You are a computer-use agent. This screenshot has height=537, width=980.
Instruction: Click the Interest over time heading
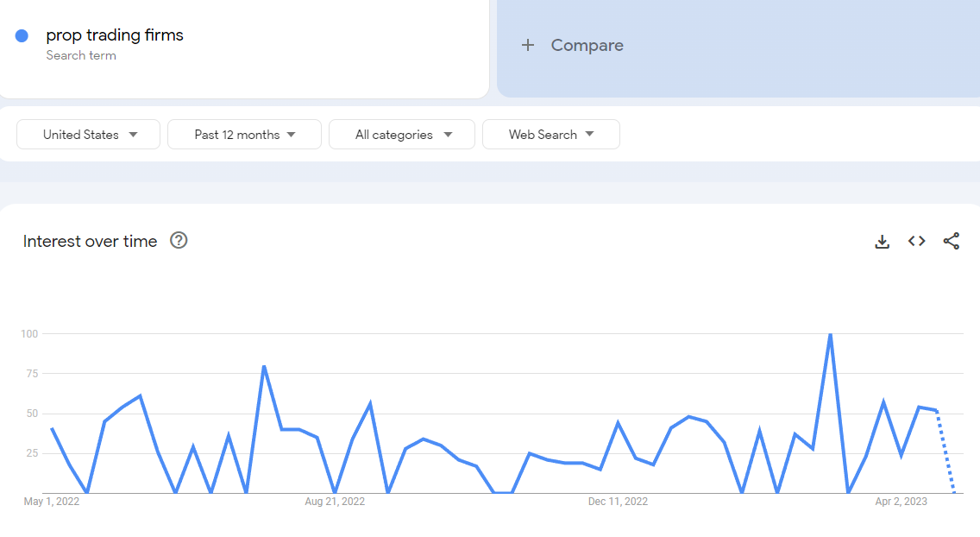coord(90,242)
